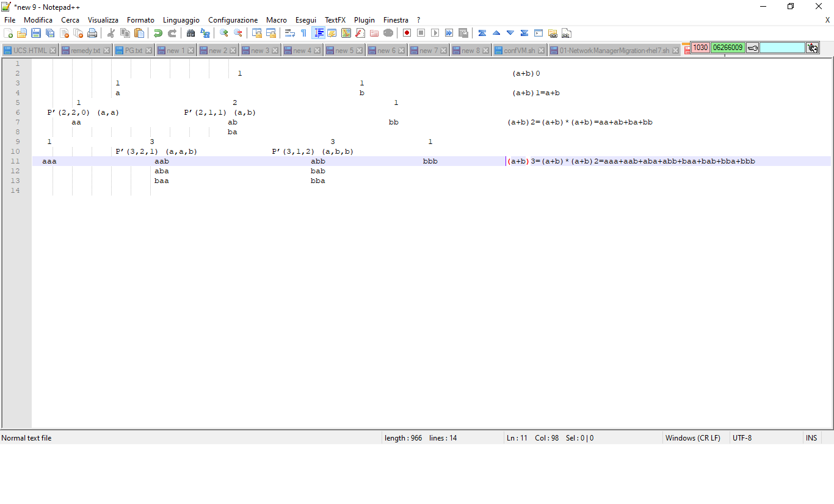834x504 pixels.
Task: Toggle the show all characters pilcrow
Action: pos(303,33)
